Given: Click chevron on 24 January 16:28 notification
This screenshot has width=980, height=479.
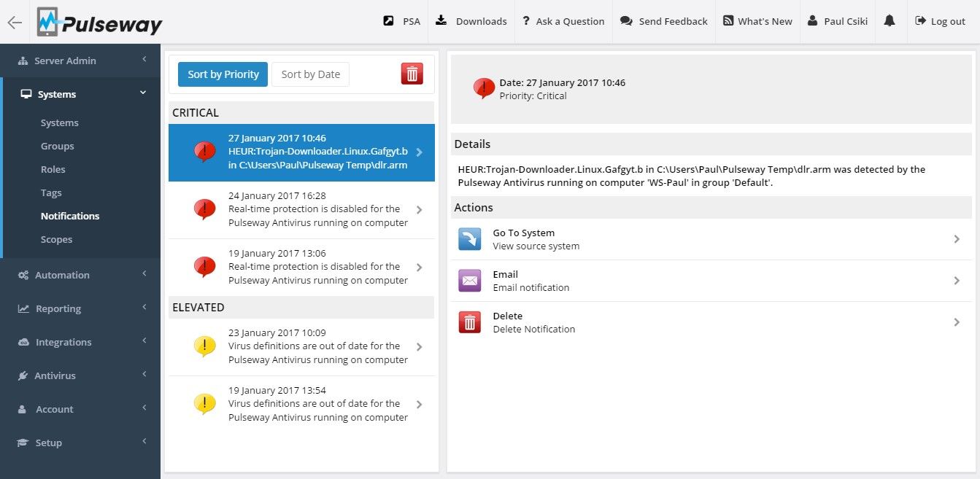Looking at the screenshot, I should click(419, 210).
